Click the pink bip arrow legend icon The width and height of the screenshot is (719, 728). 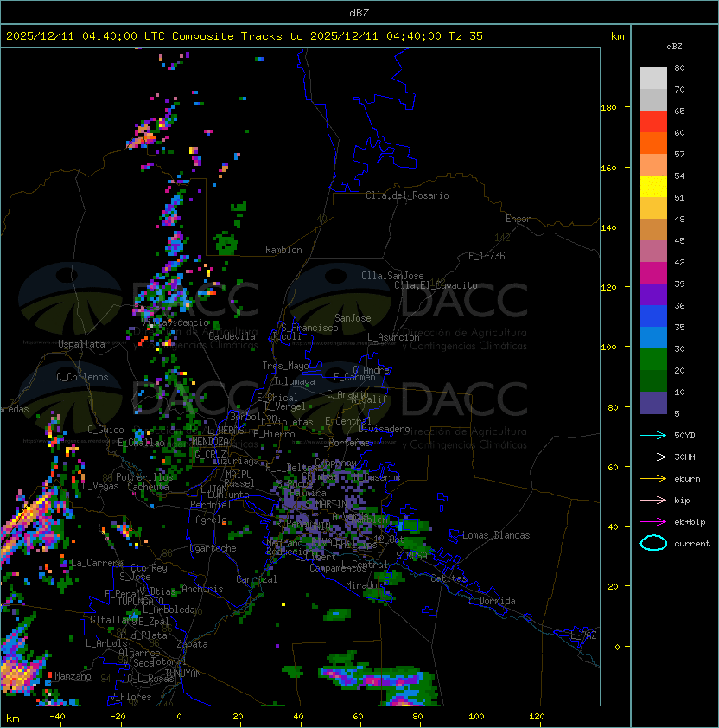point(653,501)
